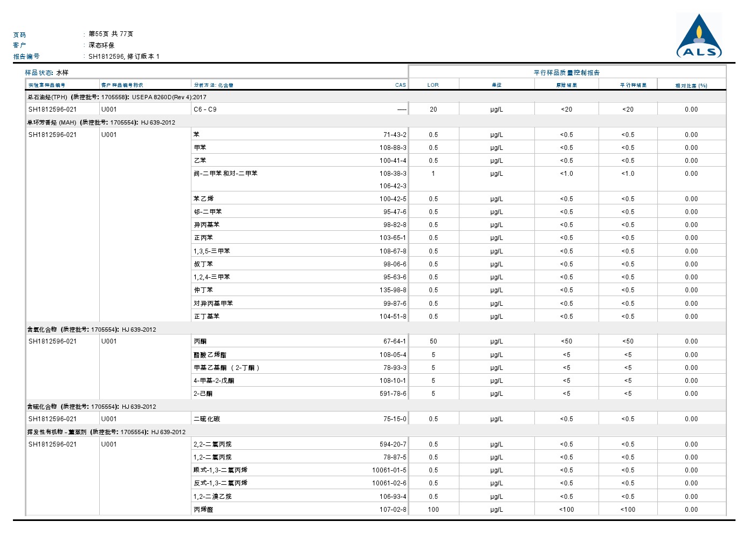This screenshot has width=756, height=535.
Task: Click CAS number 106-42-3
Action: point(393,186)
